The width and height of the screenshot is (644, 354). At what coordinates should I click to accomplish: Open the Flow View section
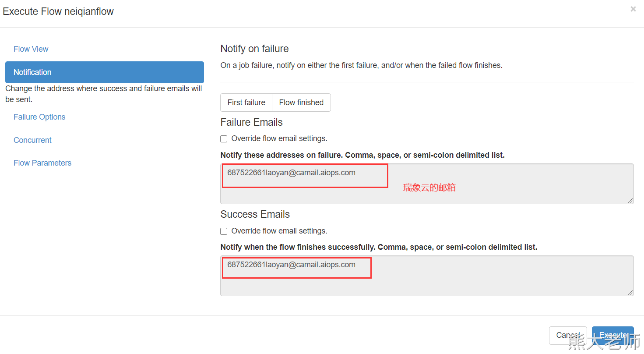[31, 49]
